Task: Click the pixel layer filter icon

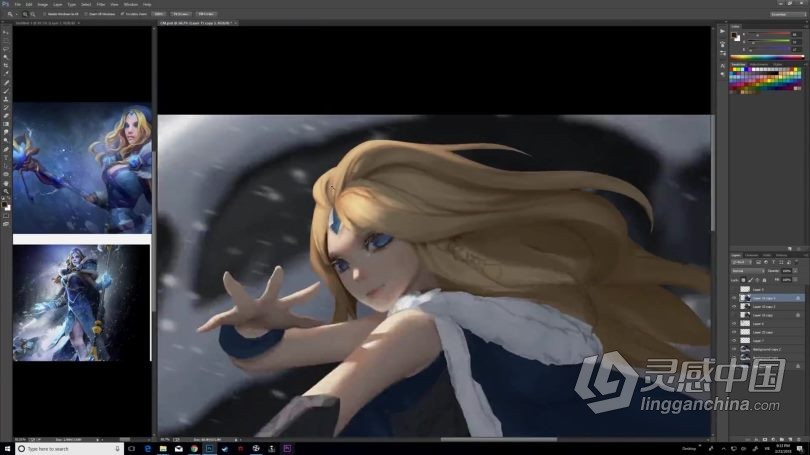Action: click(758, 262)
